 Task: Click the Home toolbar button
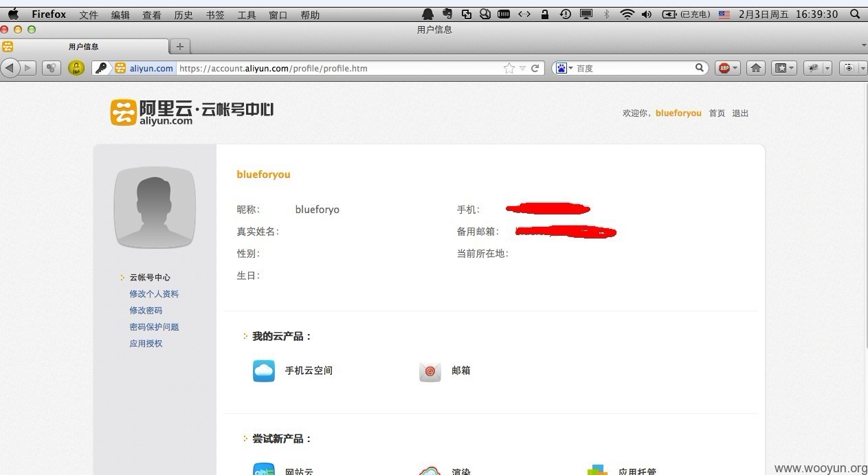756,68
